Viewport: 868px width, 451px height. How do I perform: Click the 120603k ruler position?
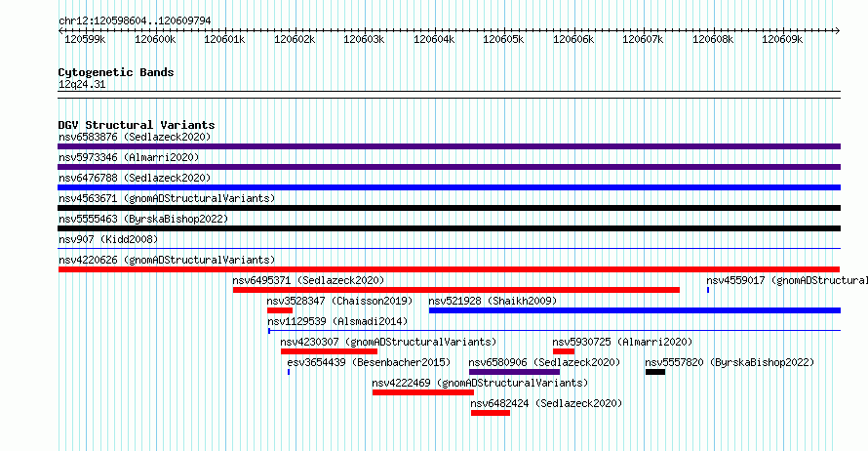[x=364, y=39]
